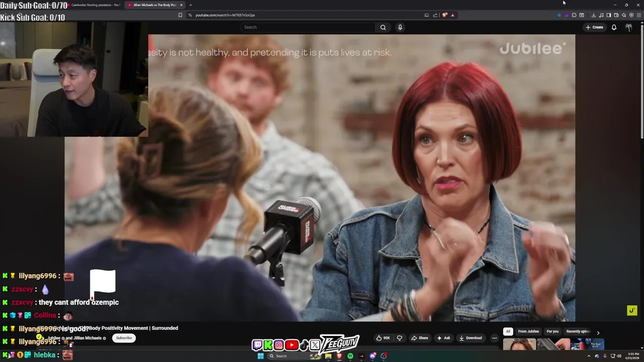Open browser hamburger main menu
The width and height of the screenshot is (644, 362).
click(639, 15)
